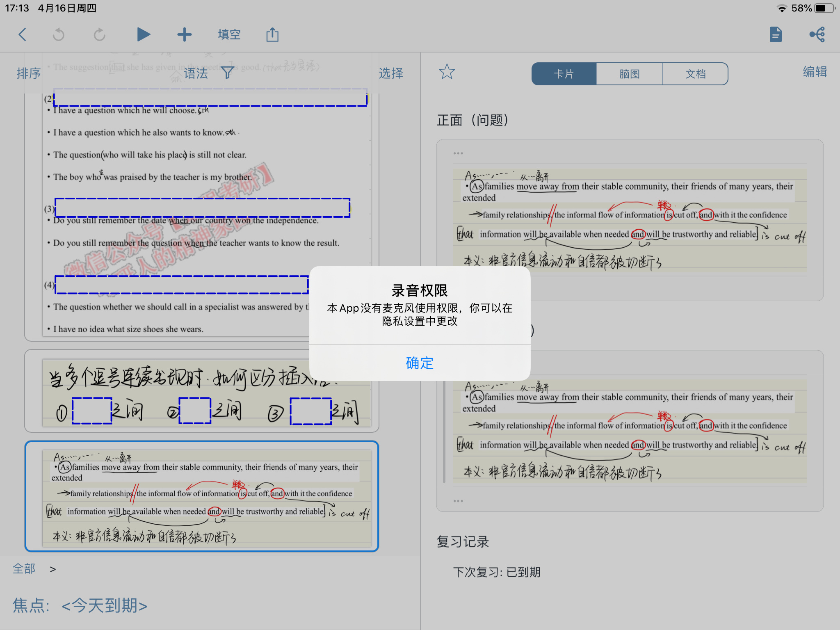Click the 17:13 clock in status bar
The image size is (840, 630).
[17, 8]
